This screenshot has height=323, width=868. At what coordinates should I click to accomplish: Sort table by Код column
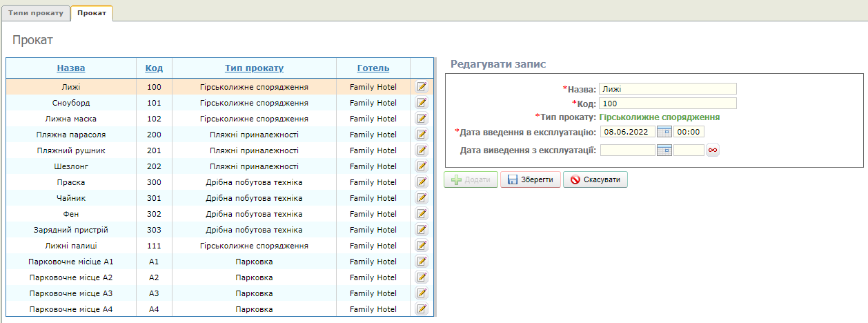(154, 68)
